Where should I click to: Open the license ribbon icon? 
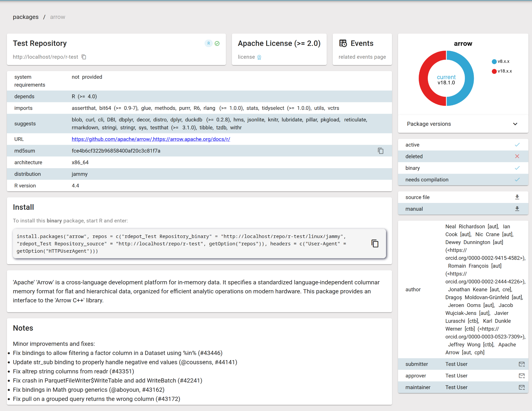(x=259, y=57)
